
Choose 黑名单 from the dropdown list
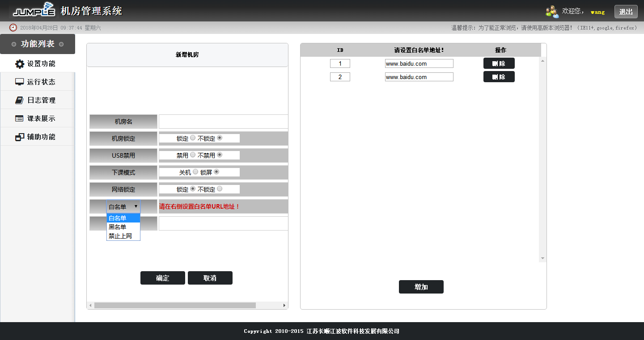[118, 227]
